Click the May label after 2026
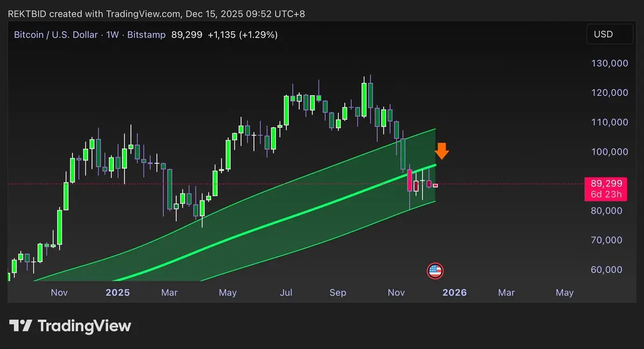The height and width of the screenshot is (349, 644). (565, 292)
